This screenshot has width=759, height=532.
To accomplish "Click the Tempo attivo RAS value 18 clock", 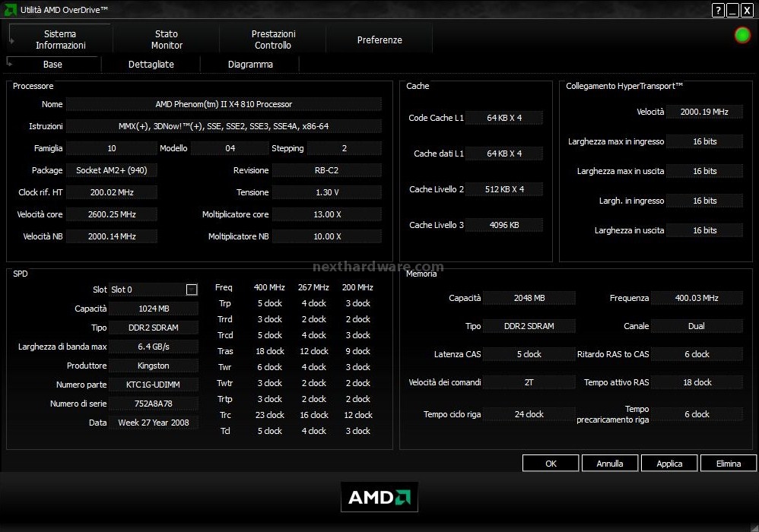I will pos(697,382).
